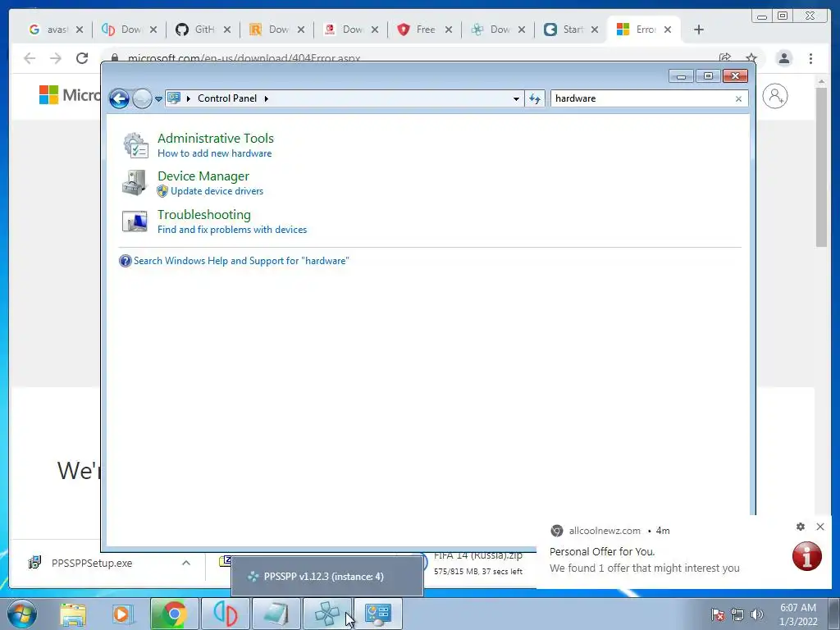
Task: Click the FIFA 14 (Russia).zip download
Action: (x=478, y=555)
